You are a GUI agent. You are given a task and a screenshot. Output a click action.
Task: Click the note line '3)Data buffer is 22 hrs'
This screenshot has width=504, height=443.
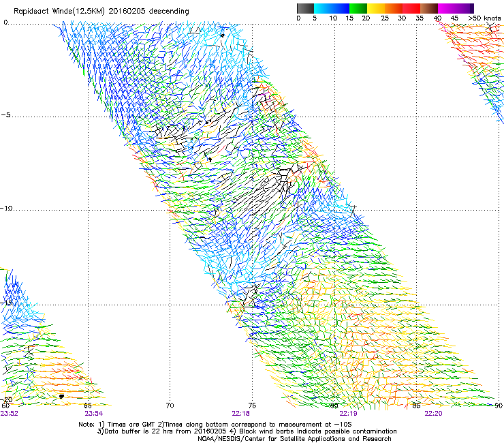click(x=247, y=431)
